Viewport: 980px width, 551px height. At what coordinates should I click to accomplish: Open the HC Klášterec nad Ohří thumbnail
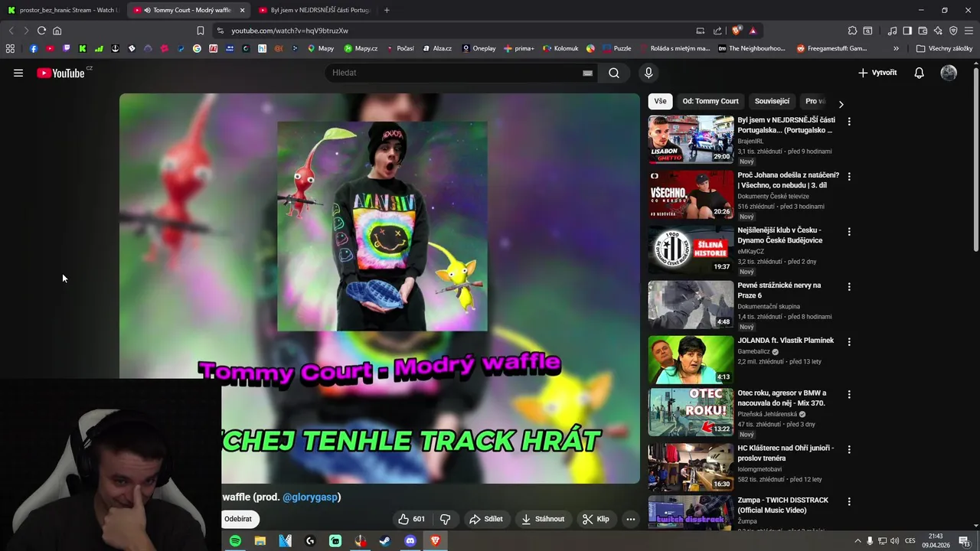[x=691, y=467]
